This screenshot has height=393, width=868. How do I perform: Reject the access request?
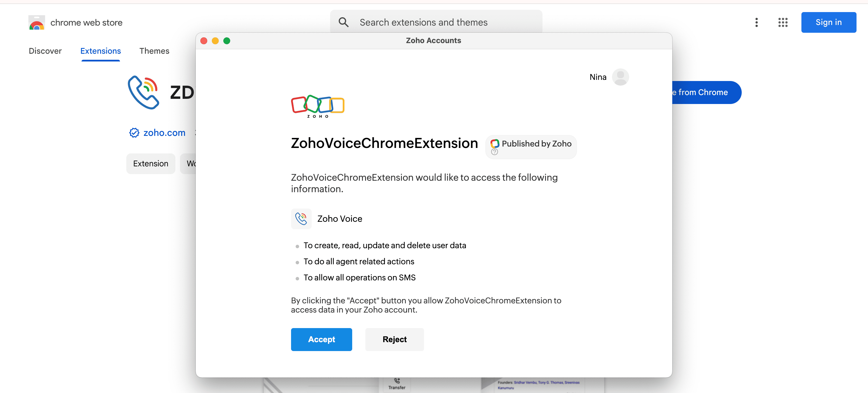(394, 339)
